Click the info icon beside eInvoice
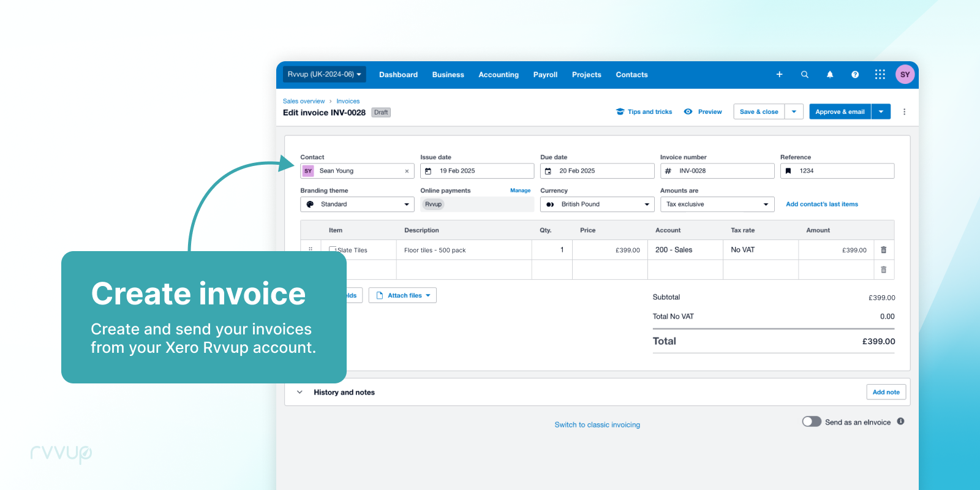This screenshot has width=980, height=490. point(900,421)
